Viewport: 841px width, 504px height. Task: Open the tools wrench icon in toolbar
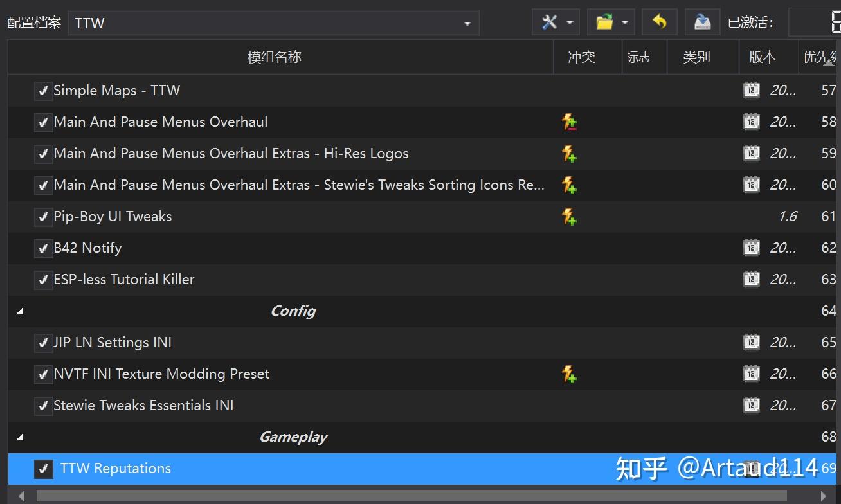coord(550,22)
